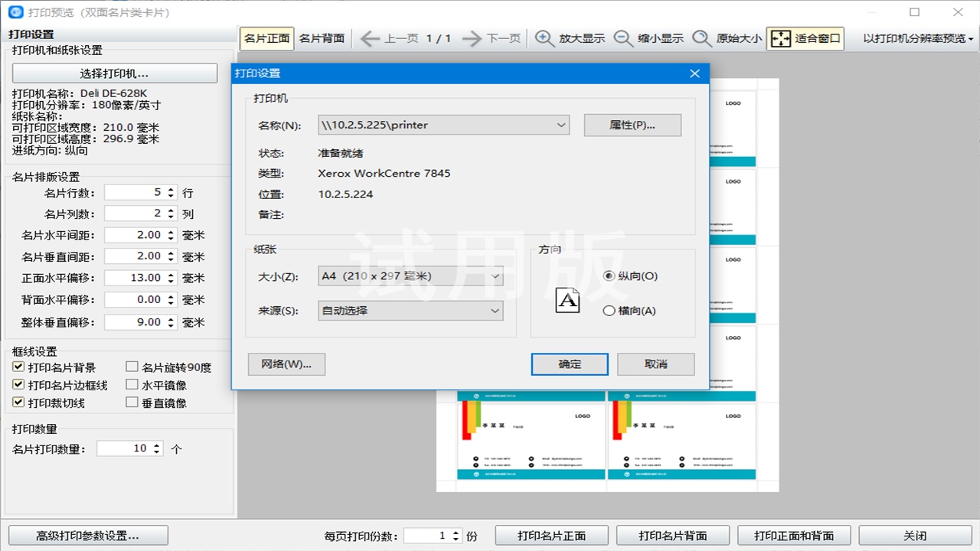Click the orientation preview letter icon in dialog
980x551 pixels.
[567, 301]
